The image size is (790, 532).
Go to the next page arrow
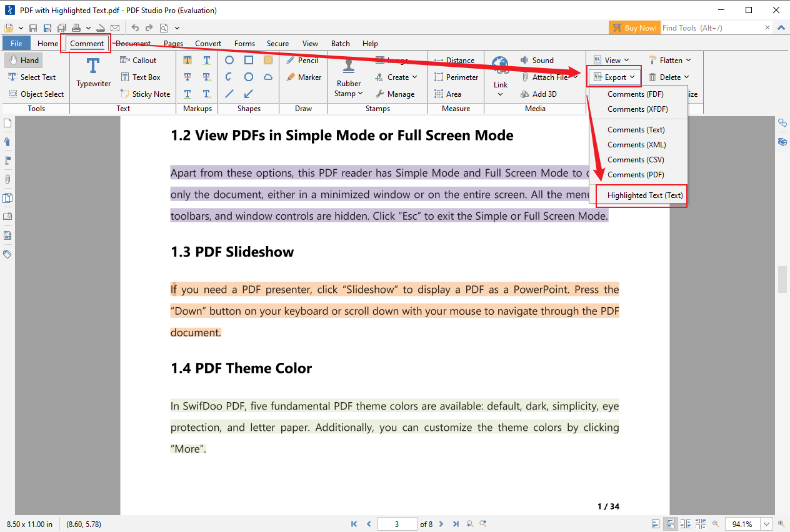[x=441, y=524]
